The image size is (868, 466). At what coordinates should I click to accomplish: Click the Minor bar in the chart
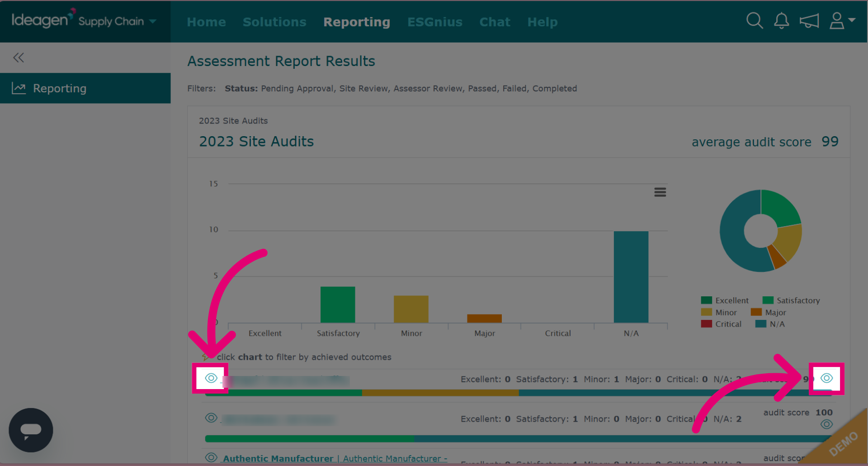411,309
